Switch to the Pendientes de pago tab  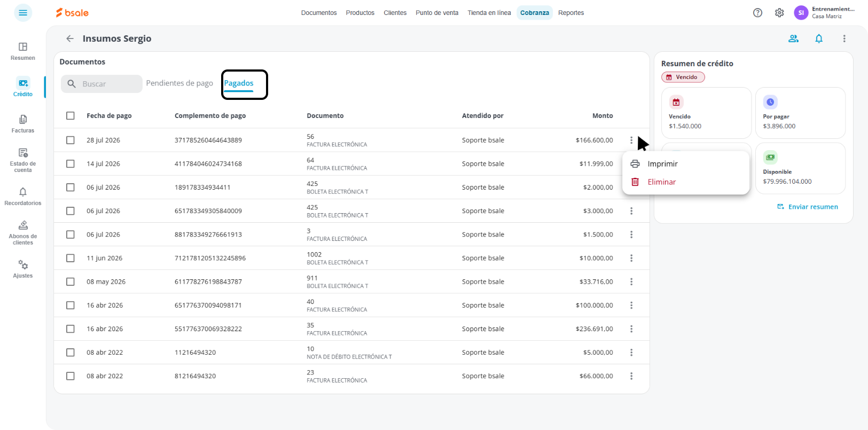click(179, 83)
